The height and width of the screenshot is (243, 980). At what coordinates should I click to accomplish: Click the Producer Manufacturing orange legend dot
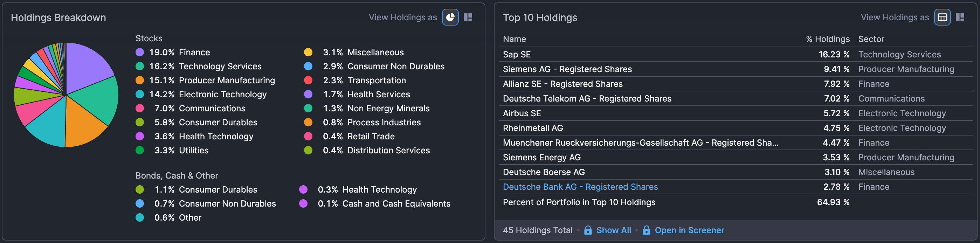[x=140, y=81]
